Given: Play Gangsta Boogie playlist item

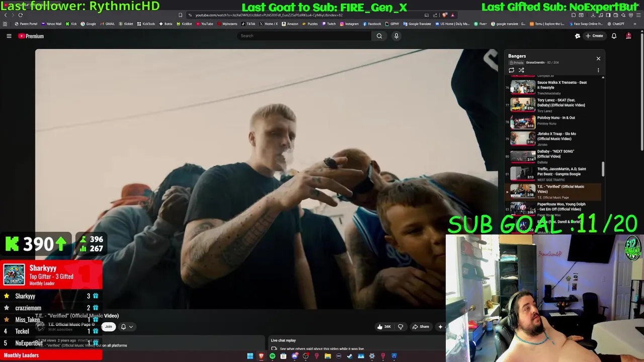Looking at the screenshot, I should 553,174.
